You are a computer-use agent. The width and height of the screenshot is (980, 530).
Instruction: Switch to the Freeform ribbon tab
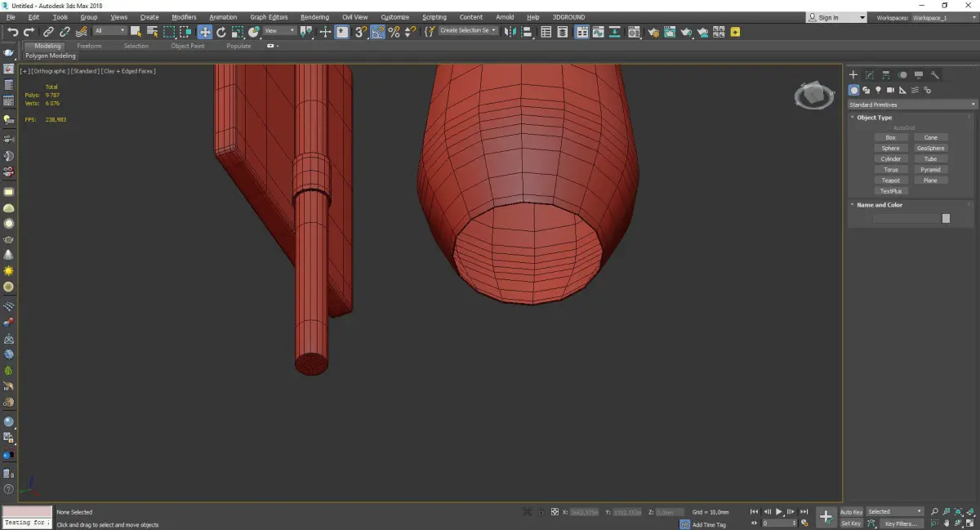(x=89, y=46)
